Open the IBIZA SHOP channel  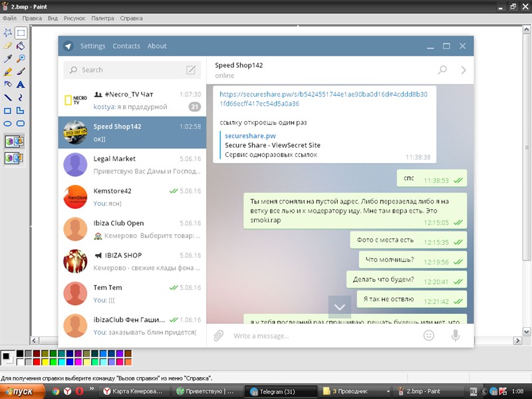coord(132,261)
